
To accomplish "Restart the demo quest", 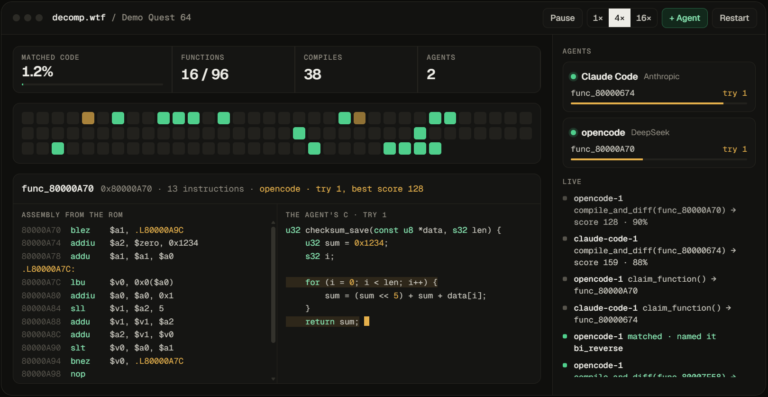I will [x=734, y=18].
